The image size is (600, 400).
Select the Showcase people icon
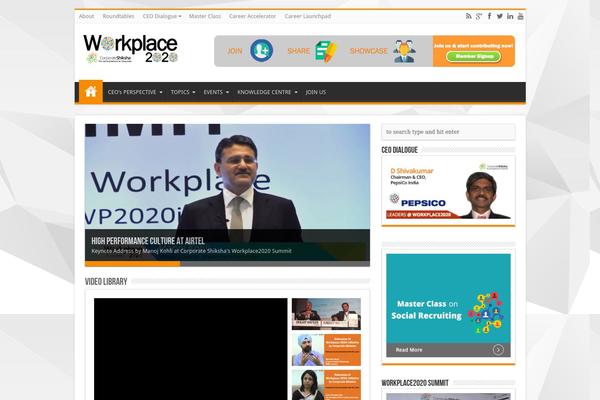coord(404,51)
